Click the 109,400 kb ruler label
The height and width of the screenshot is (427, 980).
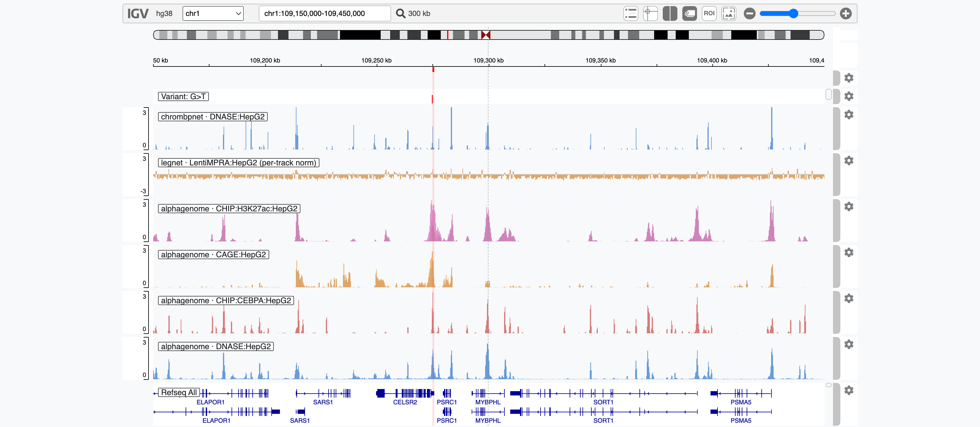tap(712, 60)
